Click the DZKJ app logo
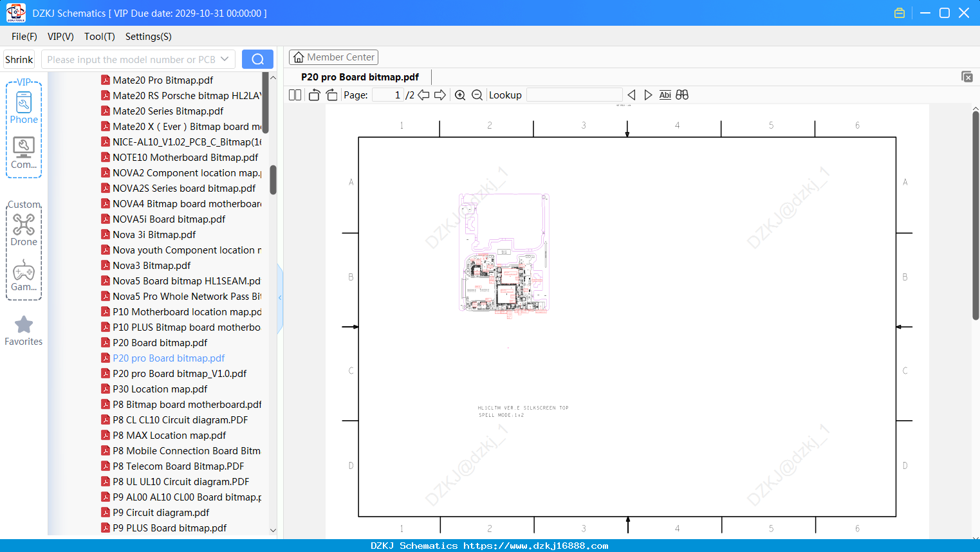Image resolution: width=980 pixels, height=552 pixels. (15, 13)
